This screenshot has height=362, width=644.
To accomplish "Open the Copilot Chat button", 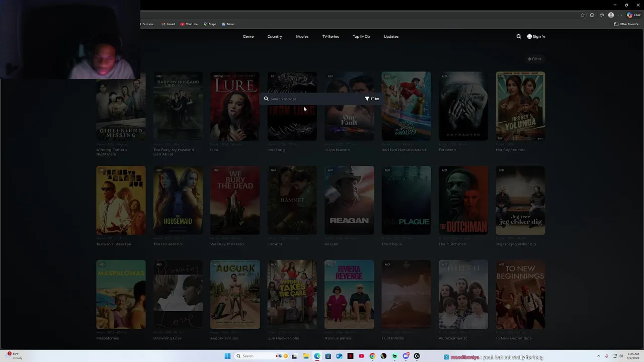I will click(x=633, y=15).
